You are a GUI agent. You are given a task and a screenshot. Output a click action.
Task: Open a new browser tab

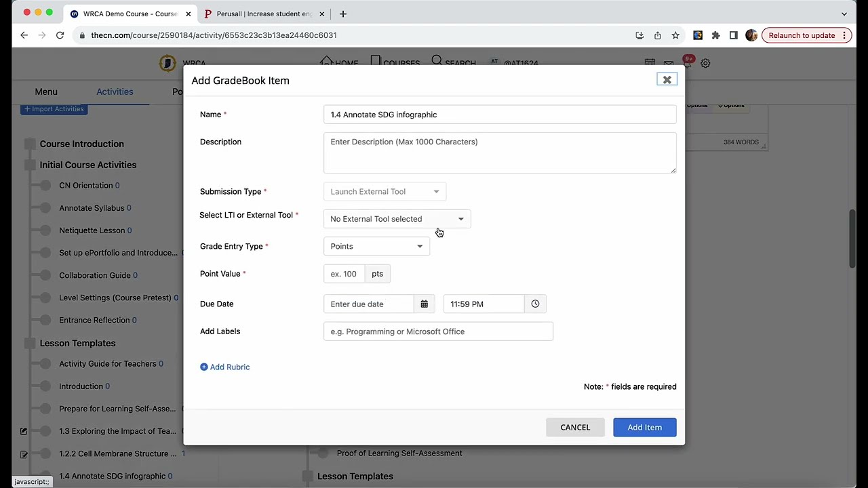pos(343,14)
